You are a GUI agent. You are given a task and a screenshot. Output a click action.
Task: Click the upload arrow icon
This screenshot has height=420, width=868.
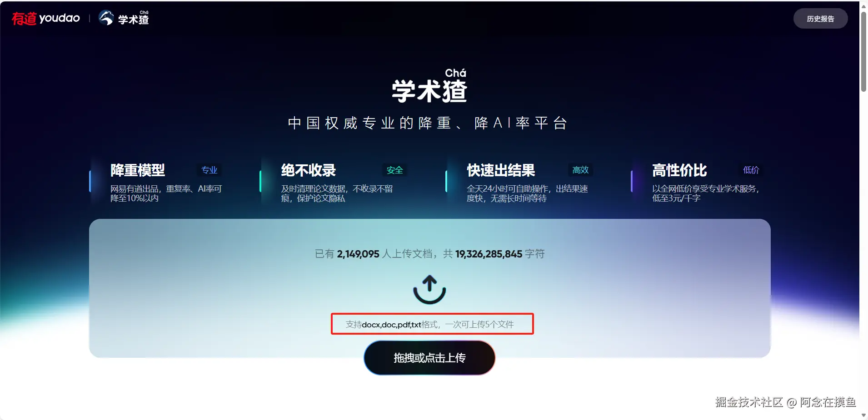(429, 289)
